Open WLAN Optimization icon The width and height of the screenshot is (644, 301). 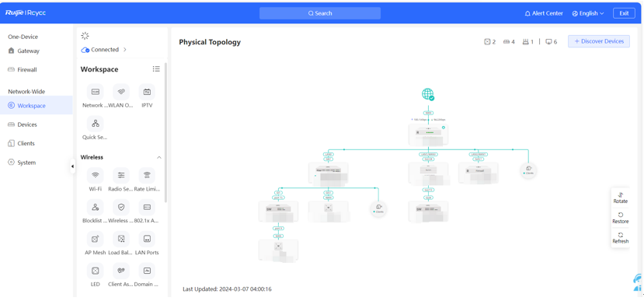point(121,92)
